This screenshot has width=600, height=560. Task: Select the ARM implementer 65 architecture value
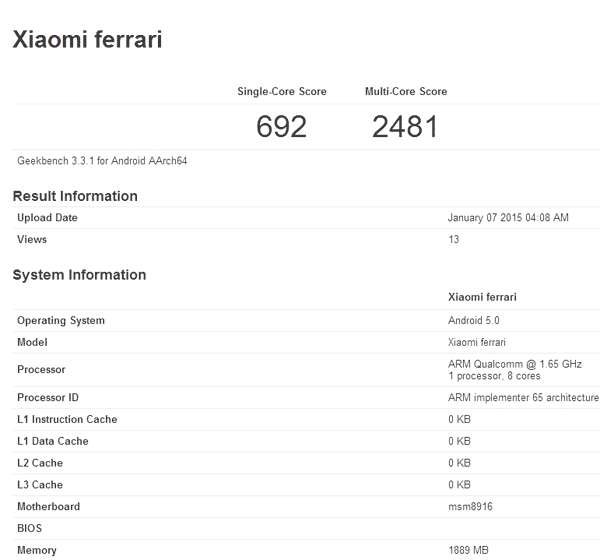click(x=523, y=398)
